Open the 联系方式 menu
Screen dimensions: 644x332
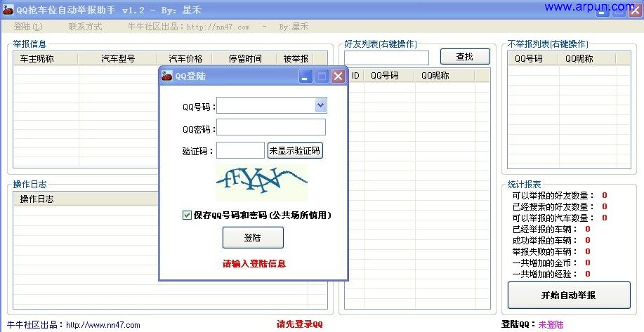[x=85, y=27]
